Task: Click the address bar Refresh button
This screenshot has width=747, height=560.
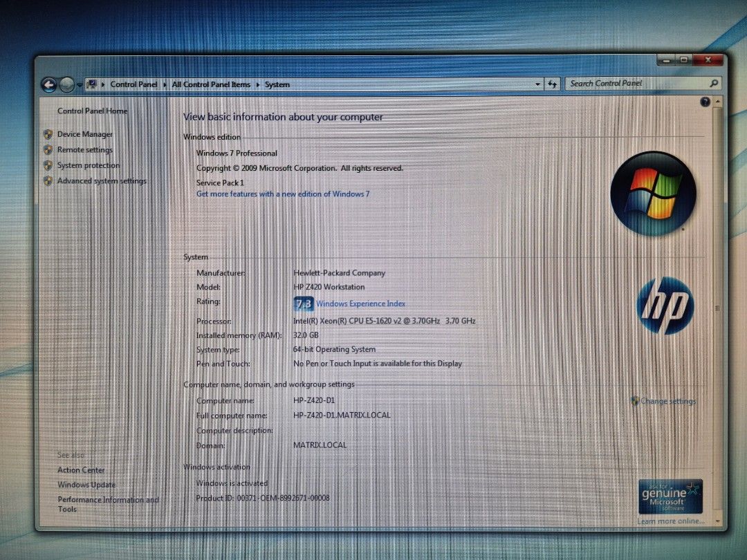Action: coord(552,84)
